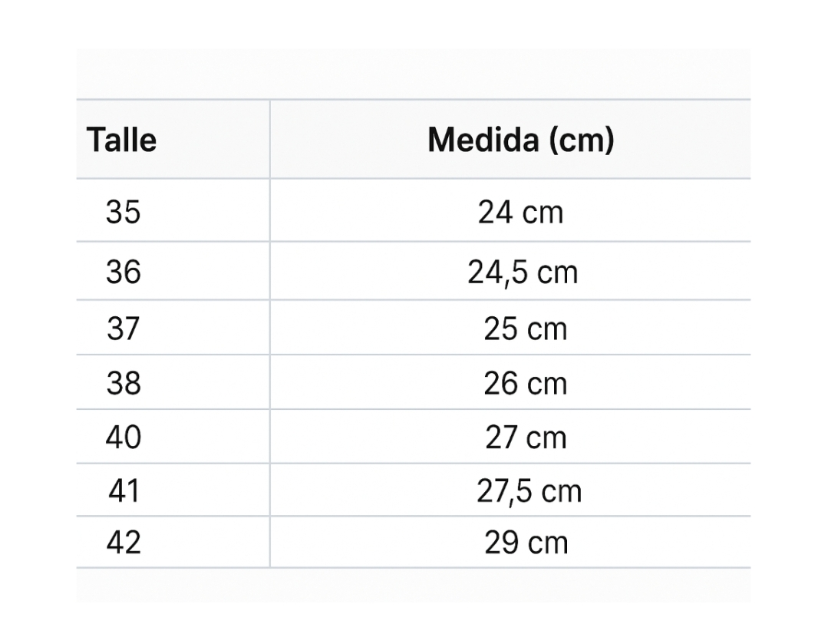
Task: Click the 27 cm measurement cell
Action: pyautogui.click(x=526, y=438)
